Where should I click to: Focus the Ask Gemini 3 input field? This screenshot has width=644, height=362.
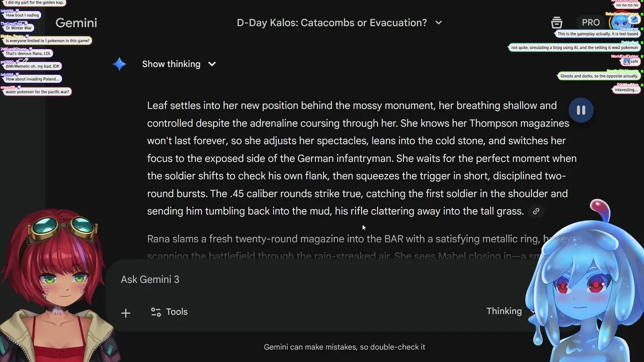[302, 280]
